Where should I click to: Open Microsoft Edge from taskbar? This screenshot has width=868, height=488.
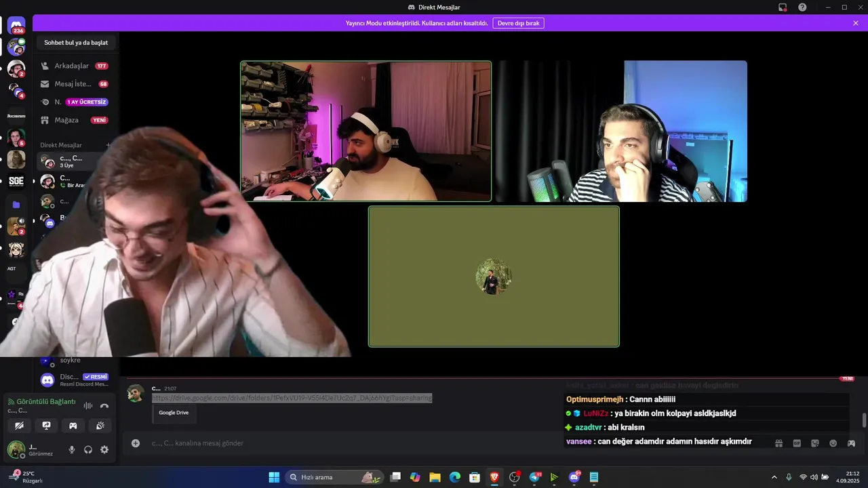tap(454, 477)
